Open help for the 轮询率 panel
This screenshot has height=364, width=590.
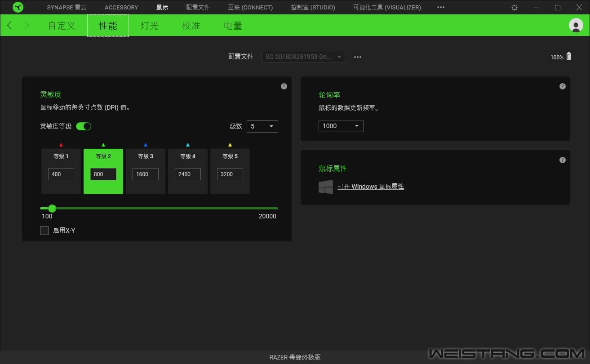pos(563,86)
